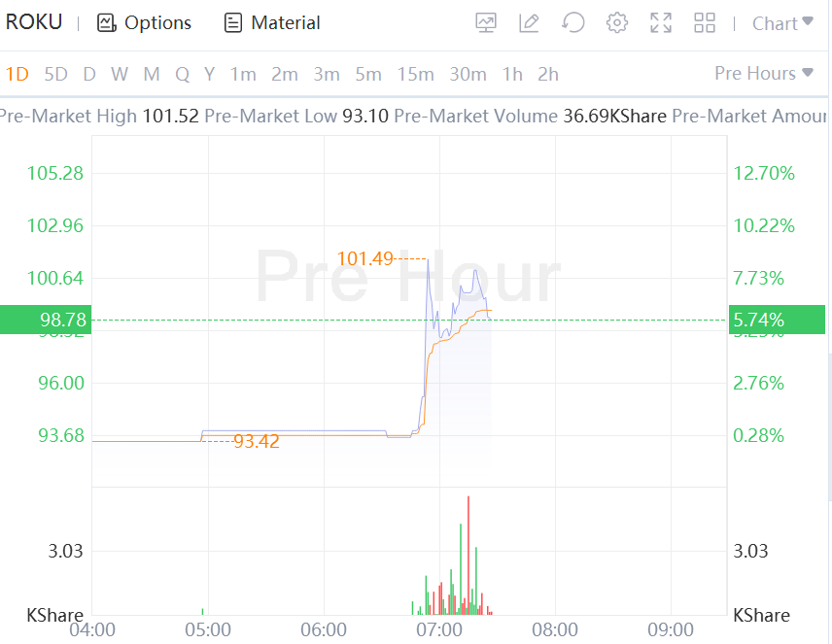
Task: Click the Material document icon
Action: tap(233, 23)
